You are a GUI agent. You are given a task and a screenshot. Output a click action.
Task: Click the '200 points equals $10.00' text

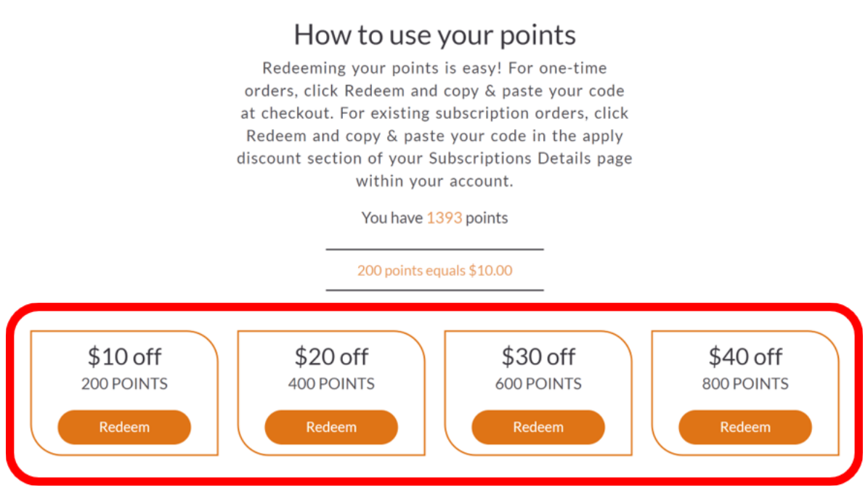434,271
